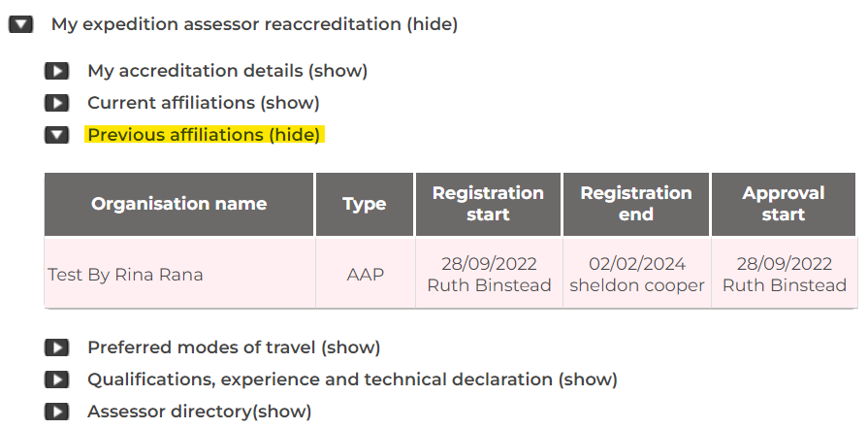The image size is (868, 429).
Task: Click the Registration start column header
Action: [x=488, y=204]
